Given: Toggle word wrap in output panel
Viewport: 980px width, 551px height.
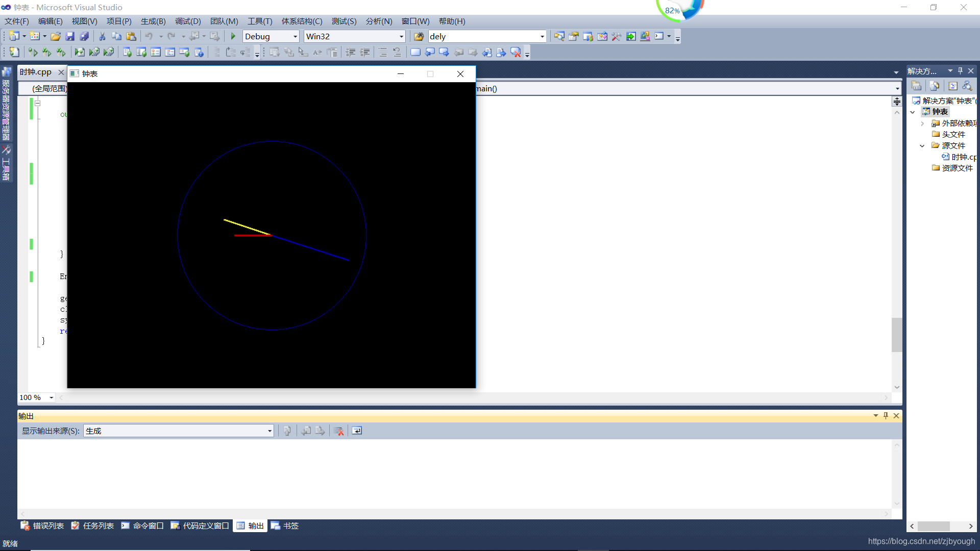Looking at the screenshot, I should (357, 431).
